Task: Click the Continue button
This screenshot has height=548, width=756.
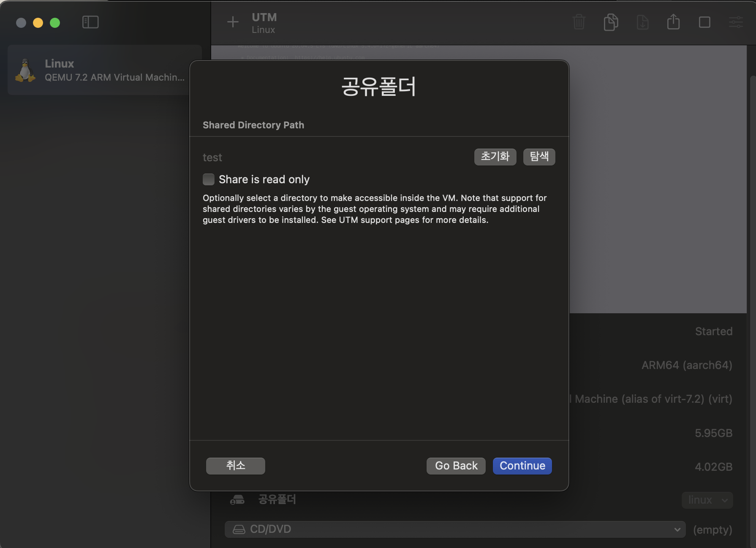Action: tap(522, 466)
